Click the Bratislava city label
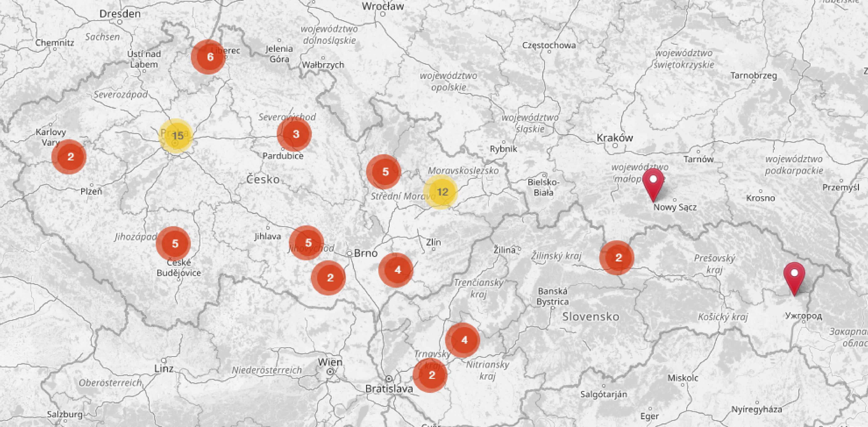The image size is (868, 427). point(389,389)
